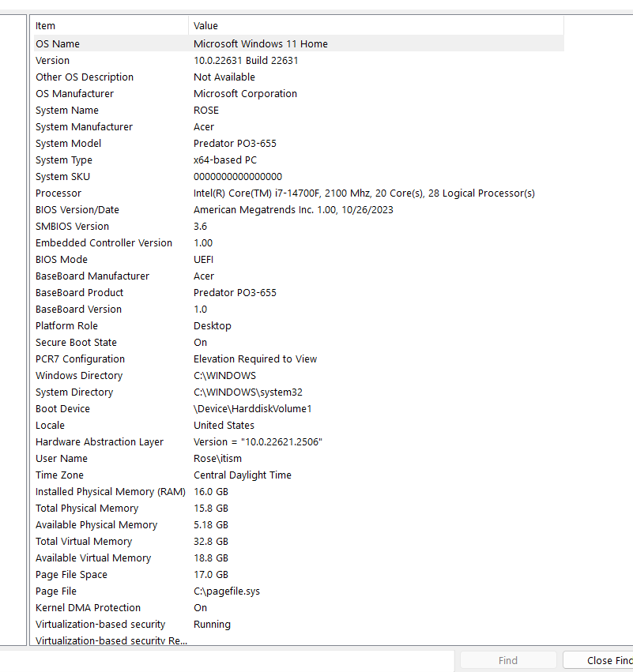Click 'Rose\itism' user value
Screen dimensions: 633x672
coord(217,458)
